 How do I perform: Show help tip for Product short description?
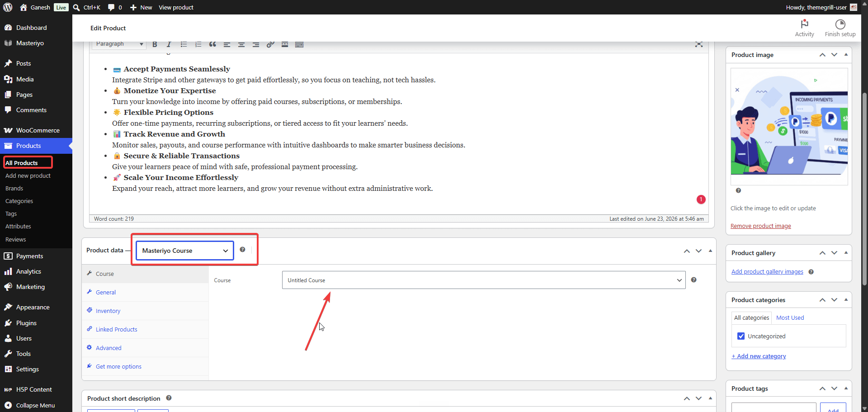click(169, 398)
